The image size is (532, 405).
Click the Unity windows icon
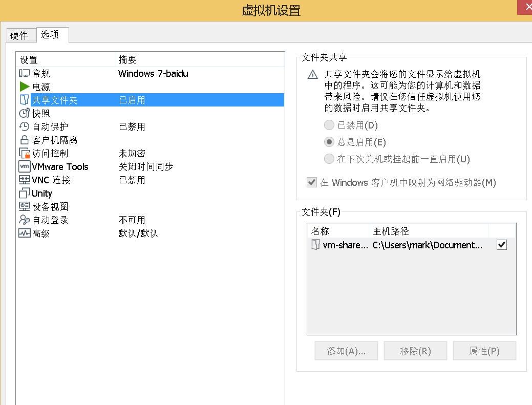tap(25, 193)
